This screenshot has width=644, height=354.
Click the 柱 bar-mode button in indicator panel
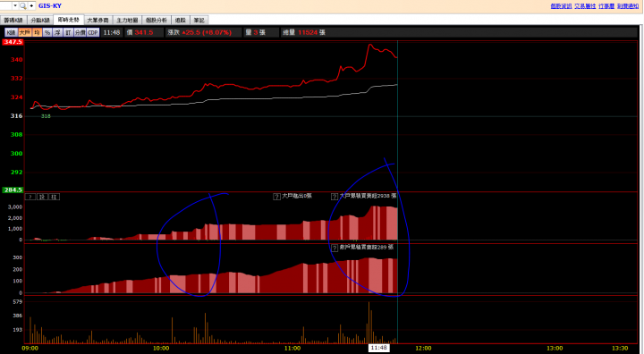point(55,197)
